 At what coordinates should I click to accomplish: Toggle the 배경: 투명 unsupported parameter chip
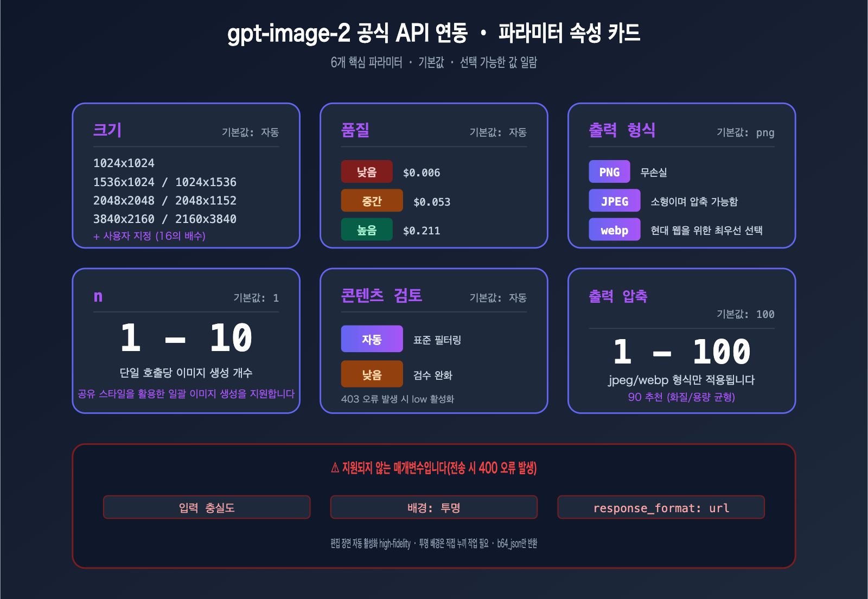click(433, 507)
